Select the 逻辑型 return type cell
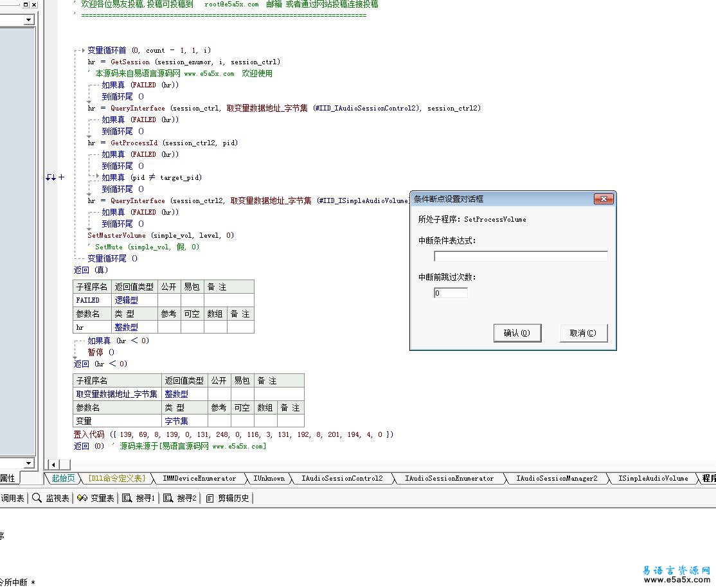This screenshot has height=588, width=716. [135, 300]
